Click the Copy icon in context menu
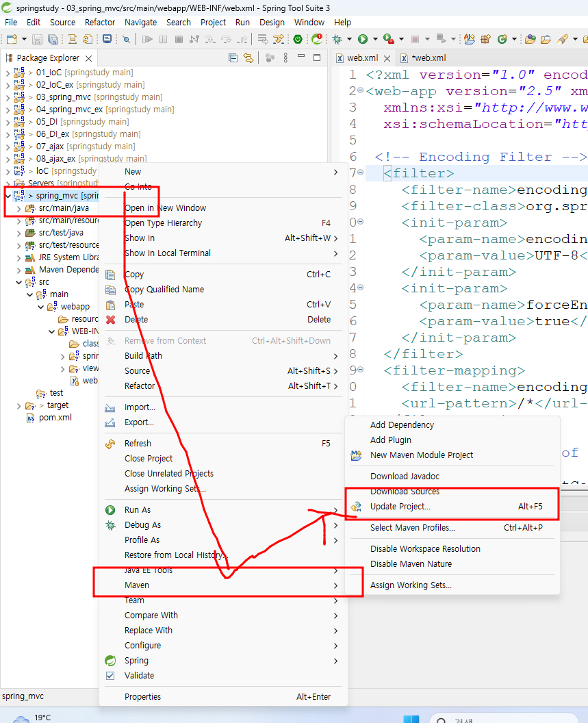 click(110, 275)
